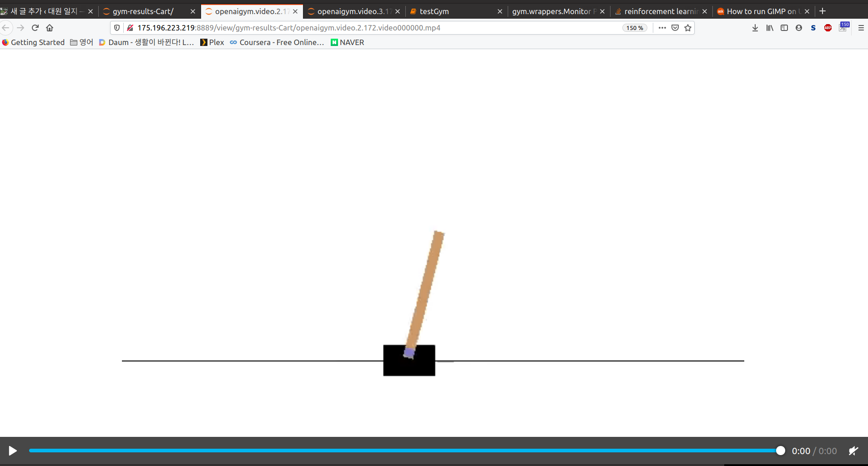Open a new browser tab

823,11
